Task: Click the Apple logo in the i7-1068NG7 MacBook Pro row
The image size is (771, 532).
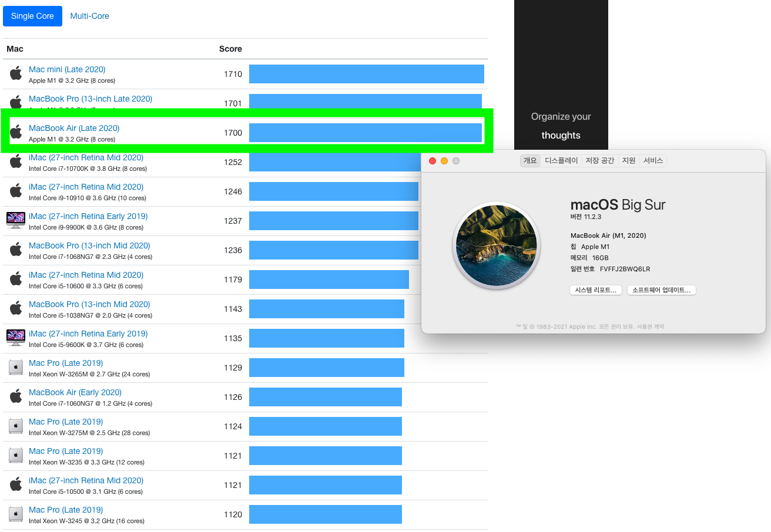Action: (16, 250)
